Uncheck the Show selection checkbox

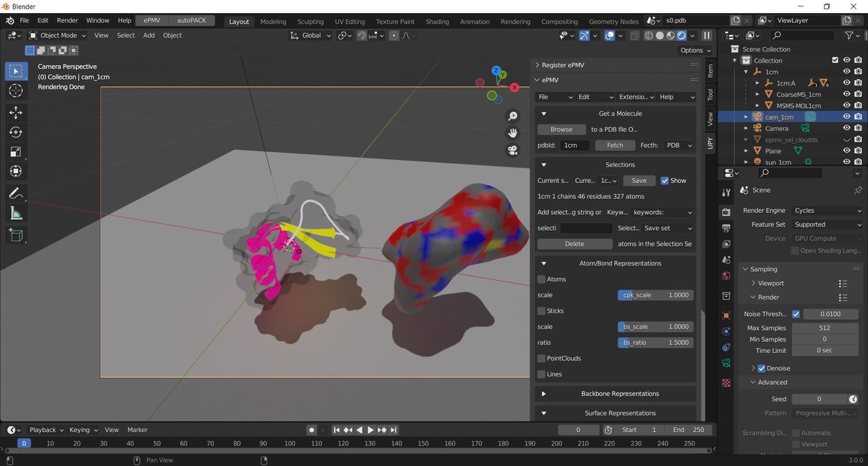(x=665, y=181)
